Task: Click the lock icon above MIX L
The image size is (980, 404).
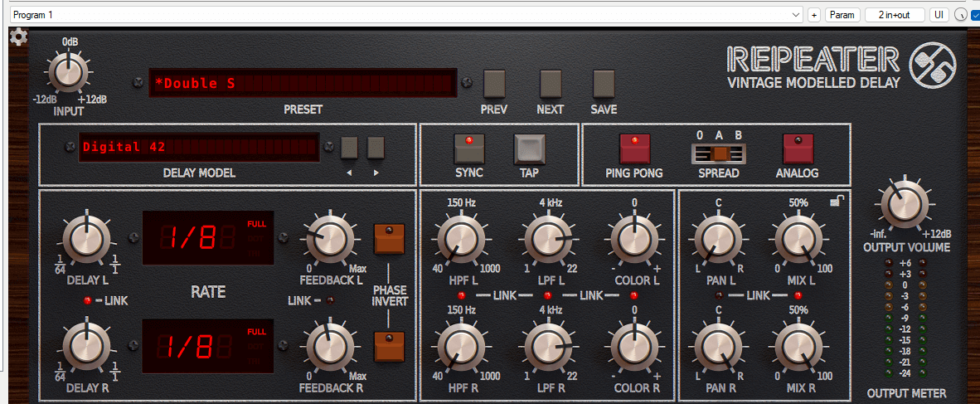Action: point(837,201)
